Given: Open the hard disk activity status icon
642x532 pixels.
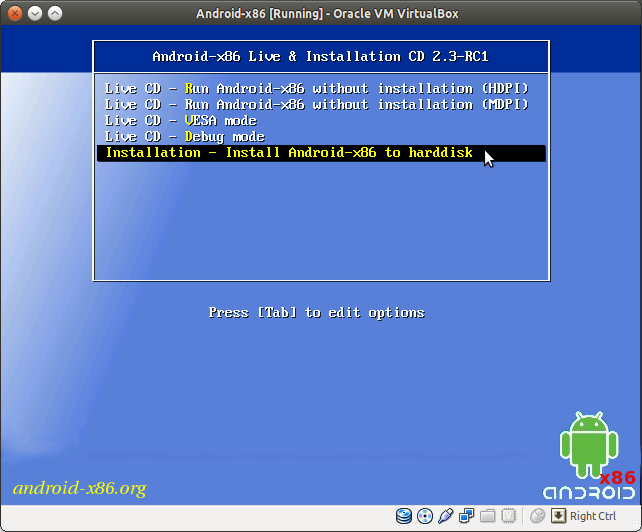Looking at the screenshot, I should tap(404, 516).
